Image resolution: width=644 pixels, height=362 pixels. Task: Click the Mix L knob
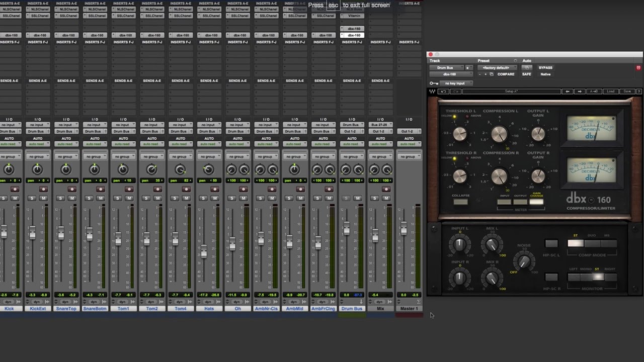pos(492,245)
